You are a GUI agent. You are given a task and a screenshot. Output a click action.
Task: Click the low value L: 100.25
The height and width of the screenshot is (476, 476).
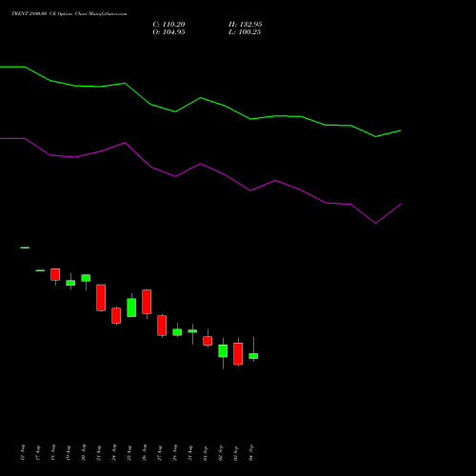(245, 32)
